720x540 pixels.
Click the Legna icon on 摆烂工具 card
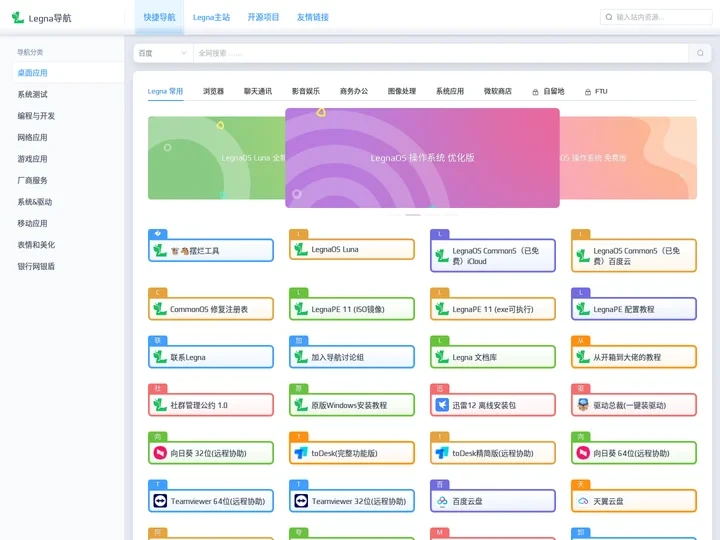(160, 251)
